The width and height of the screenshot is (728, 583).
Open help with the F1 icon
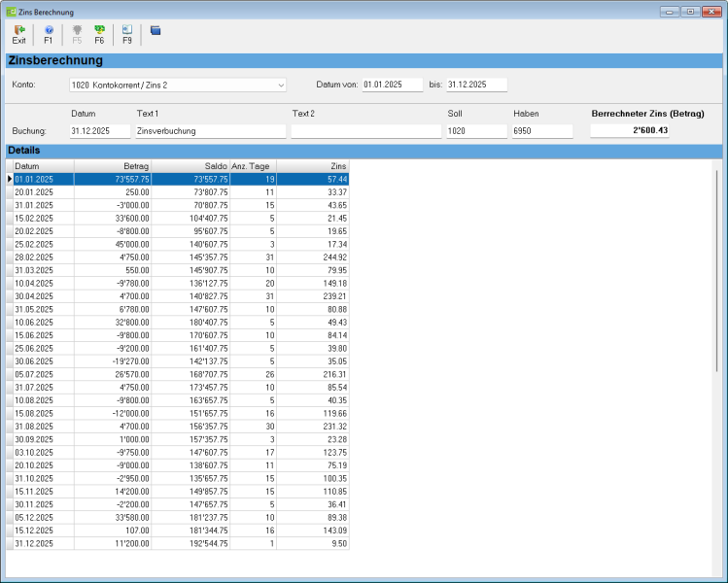pos(49,34)
